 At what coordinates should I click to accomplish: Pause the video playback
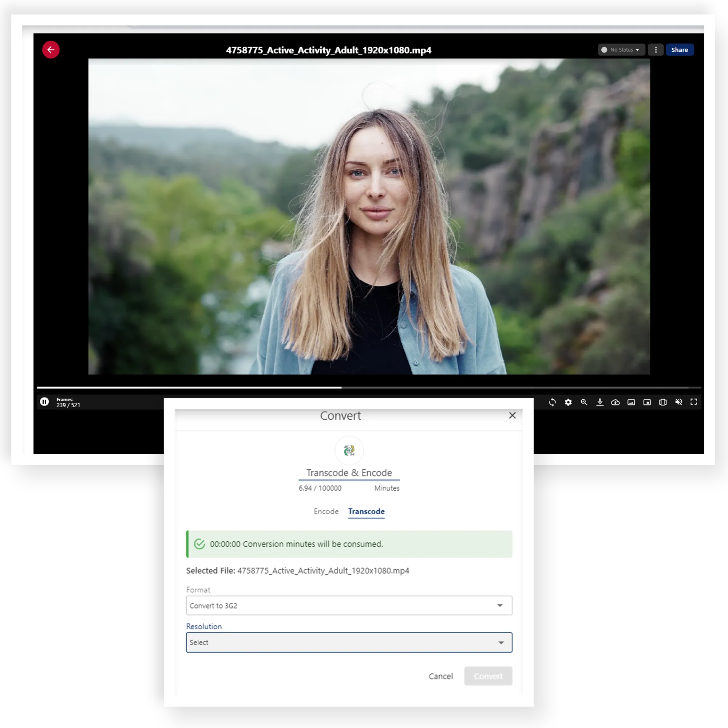point(44,402)
